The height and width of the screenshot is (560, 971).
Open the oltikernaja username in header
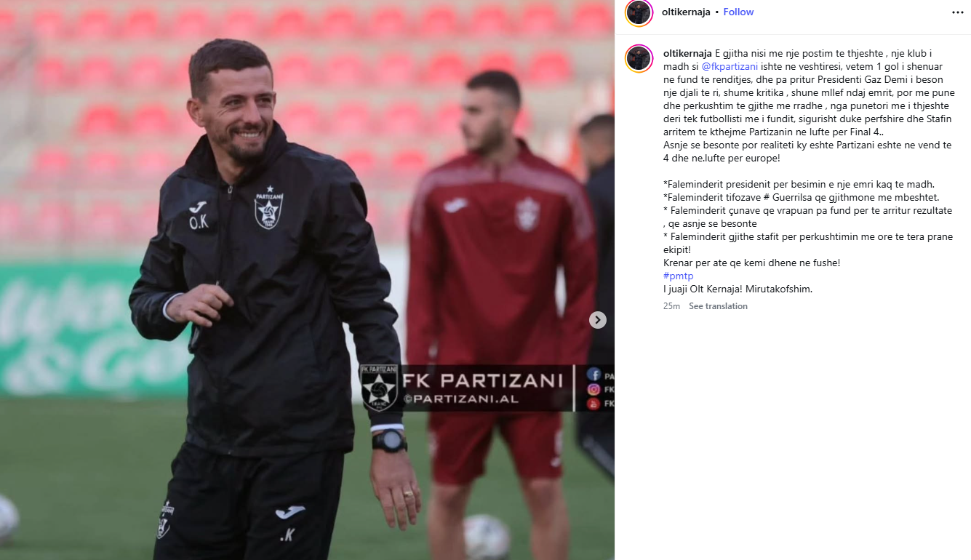pos(686,12)
